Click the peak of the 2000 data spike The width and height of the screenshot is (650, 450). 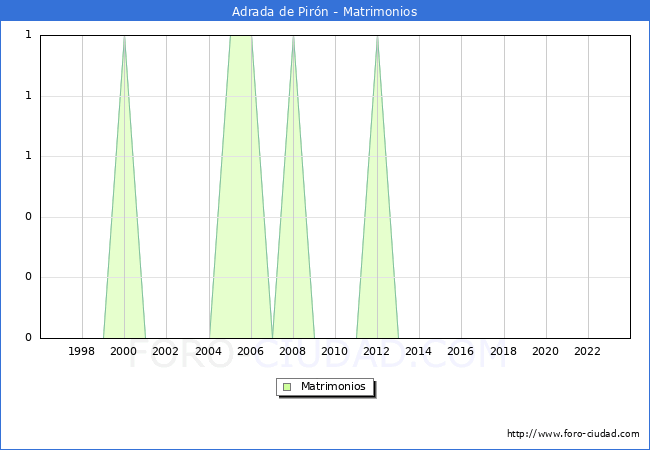tap(124, 37)
